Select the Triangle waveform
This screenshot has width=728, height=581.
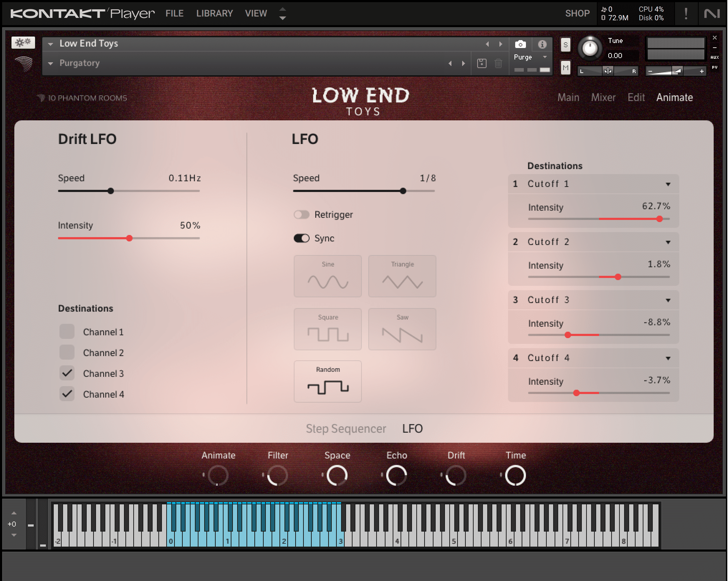(402, 276)
